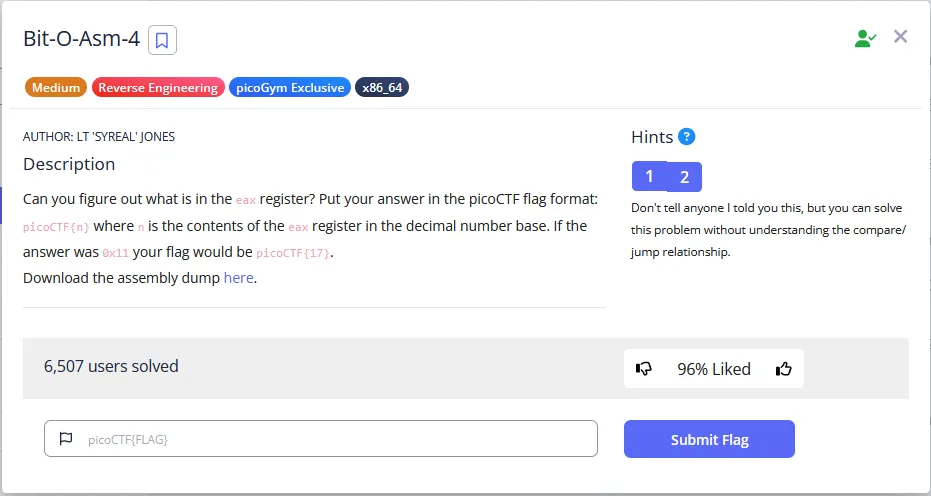Like the challenge with thumbs up
Viewport: 931px width, 496px height.
click(x=784, y=369)
